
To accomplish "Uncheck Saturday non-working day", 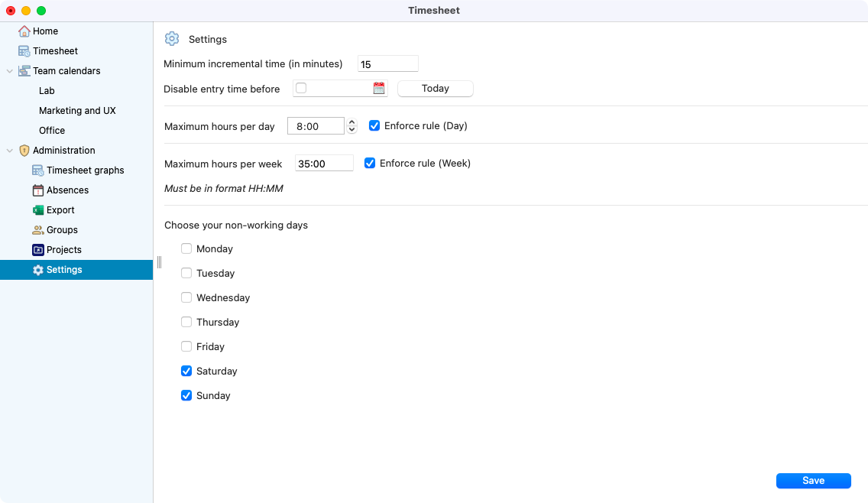I will (x=186, y=371).
